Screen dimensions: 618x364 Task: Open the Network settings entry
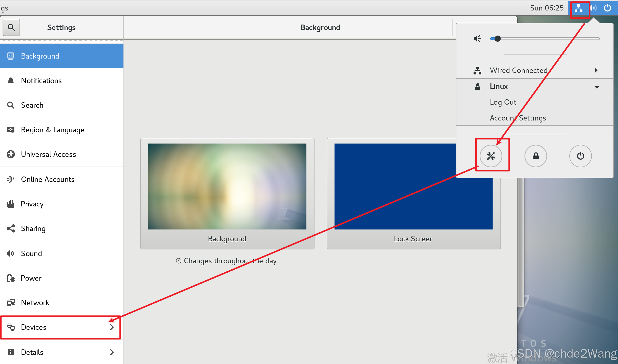click(35, 303)
